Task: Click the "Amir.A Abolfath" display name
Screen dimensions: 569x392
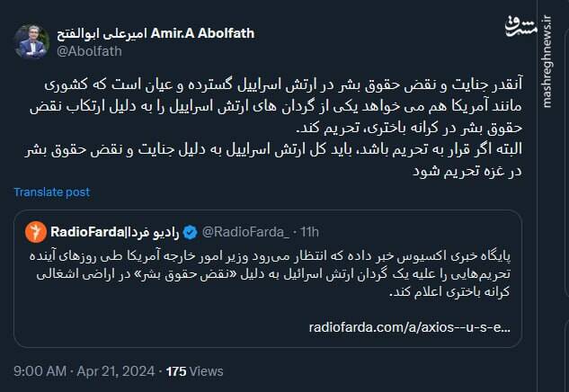Action: (203, 33)
